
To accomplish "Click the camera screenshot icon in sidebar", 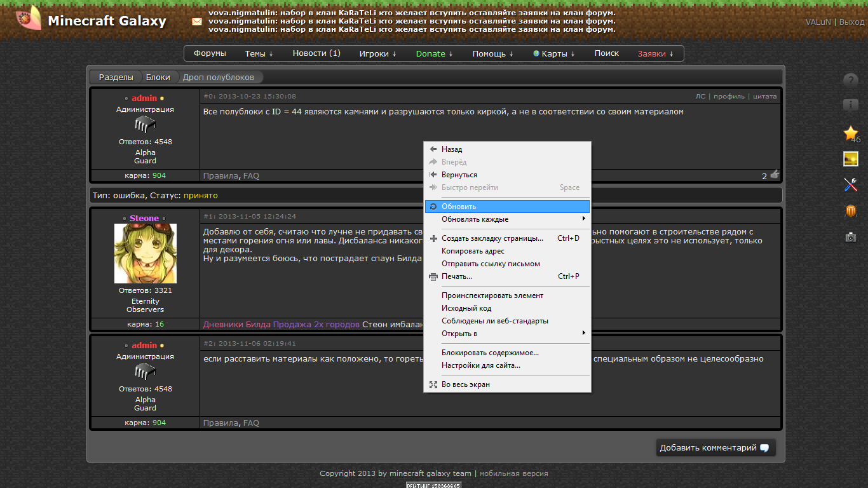I will (x=851, y=237).
